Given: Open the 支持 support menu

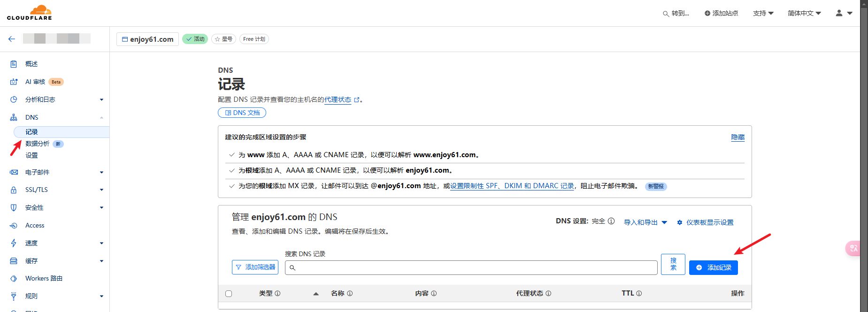Looking at the screenshot, I should pyautogui.click(x=763, y=13).
